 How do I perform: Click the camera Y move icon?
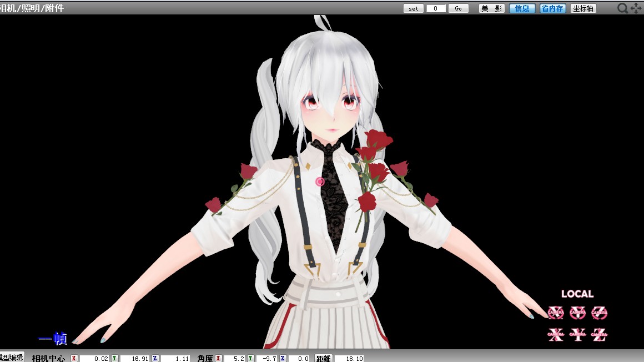(x=577, y=334)
